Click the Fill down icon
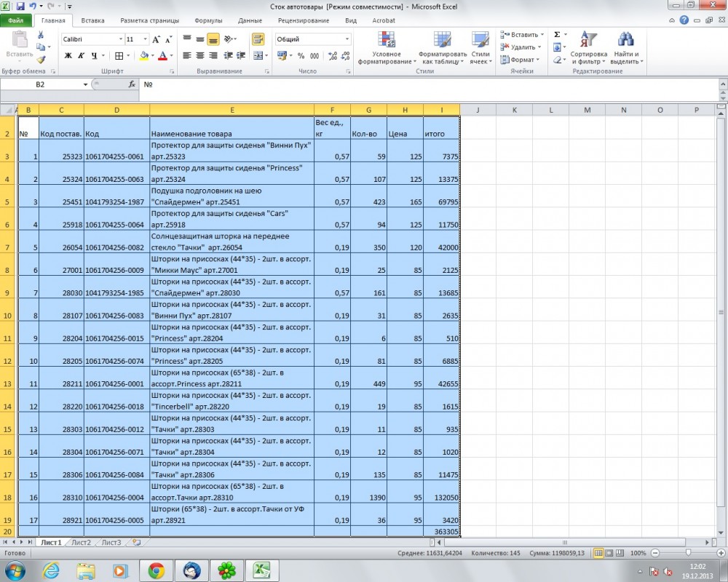728x582 pixels. click(x=557, y=47)
